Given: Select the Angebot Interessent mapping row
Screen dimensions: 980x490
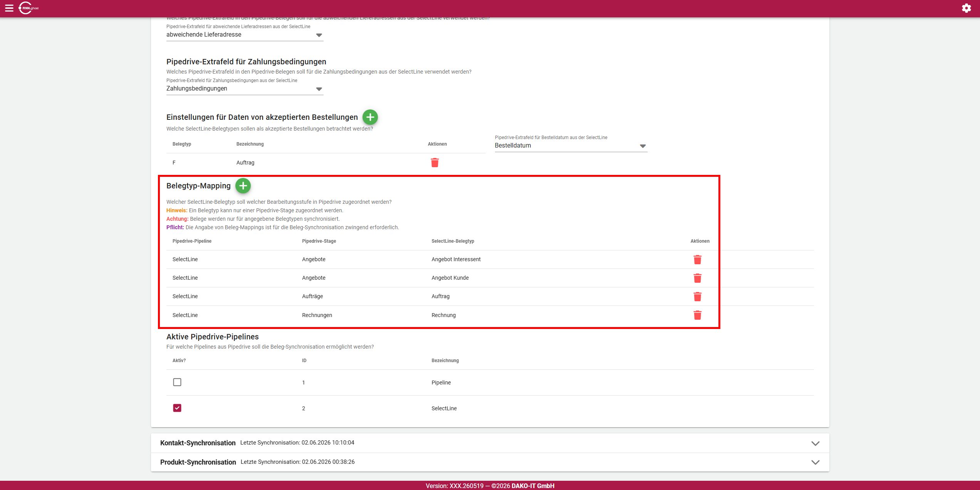Looking at the screenshot, I should [x=490, y=259].
